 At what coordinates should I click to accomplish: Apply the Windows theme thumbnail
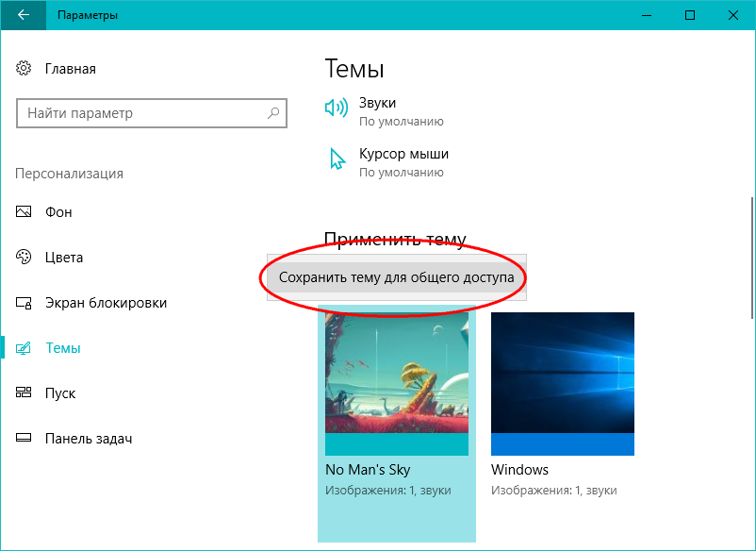(x=563, y=384)
